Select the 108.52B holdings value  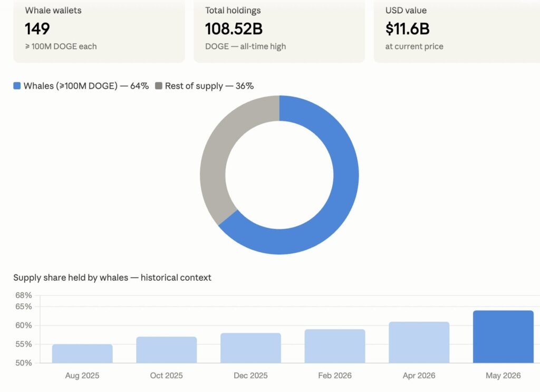point(234,28)
